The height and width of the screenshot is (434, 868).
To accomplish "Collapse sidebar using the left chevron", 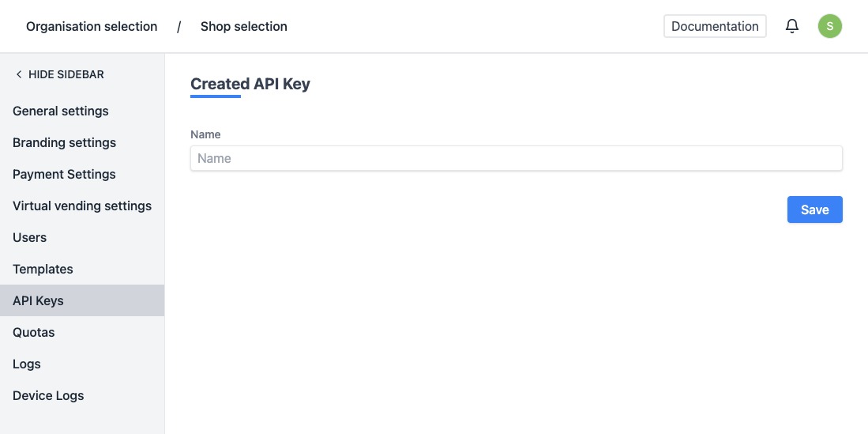I will pos(19,74).
